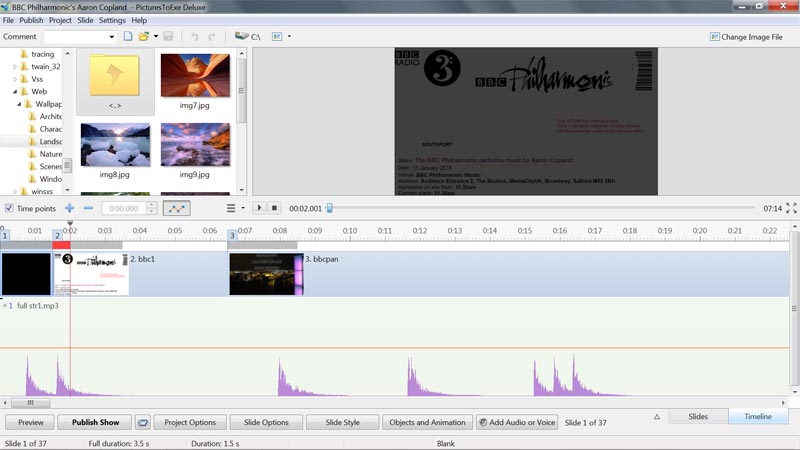Click the Publish Show button
The image size is (800, 450).
tap(95, 422)
